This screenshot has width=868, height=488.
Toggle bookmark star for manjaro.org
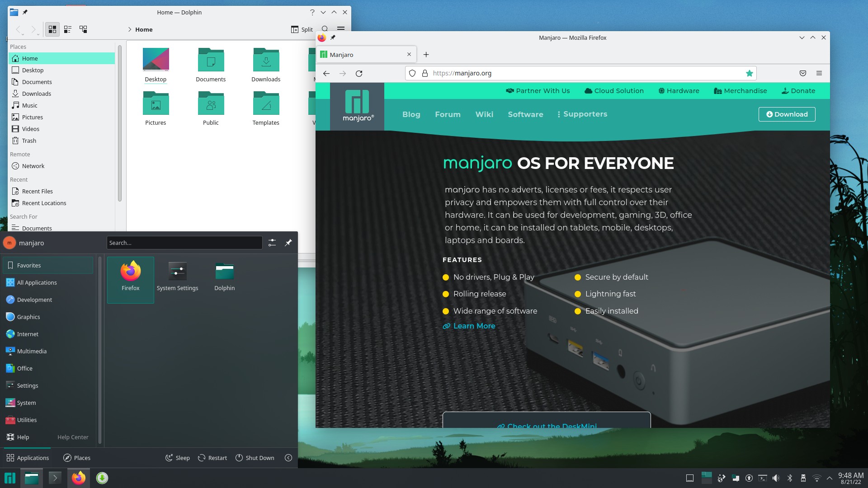pos(750,73)
